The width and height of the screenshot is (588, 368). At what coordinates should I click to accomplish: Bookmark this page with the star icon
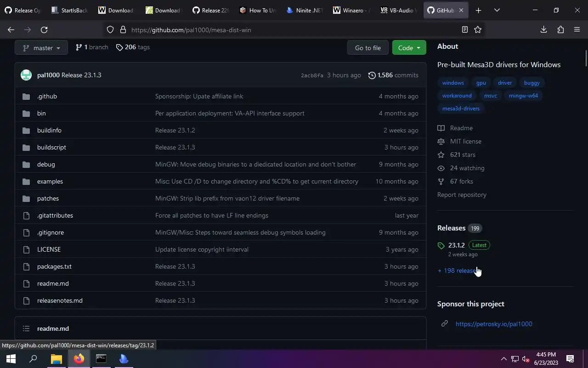click(x=478, y=30)
